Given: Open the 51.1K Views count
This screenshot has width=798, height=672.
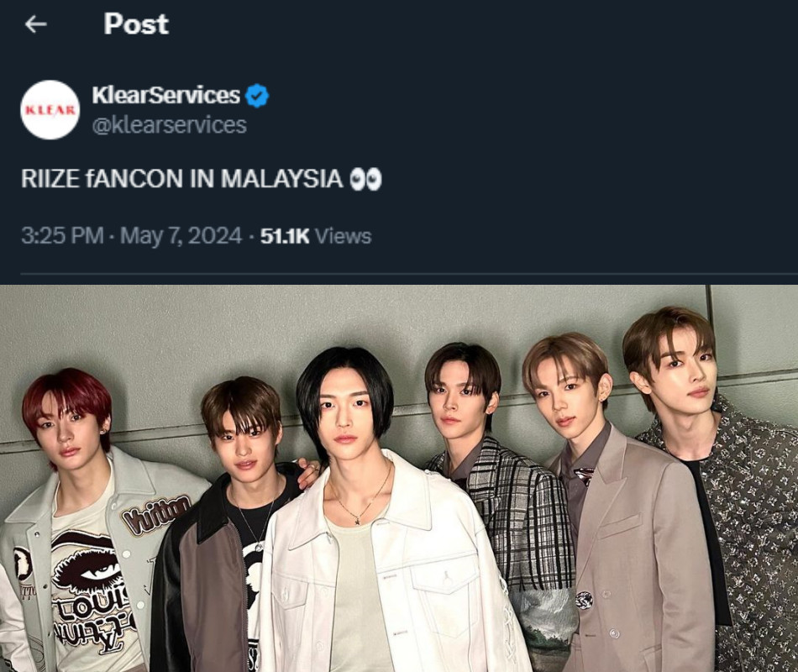Looking at the screenshot, I should click(316, 236).
